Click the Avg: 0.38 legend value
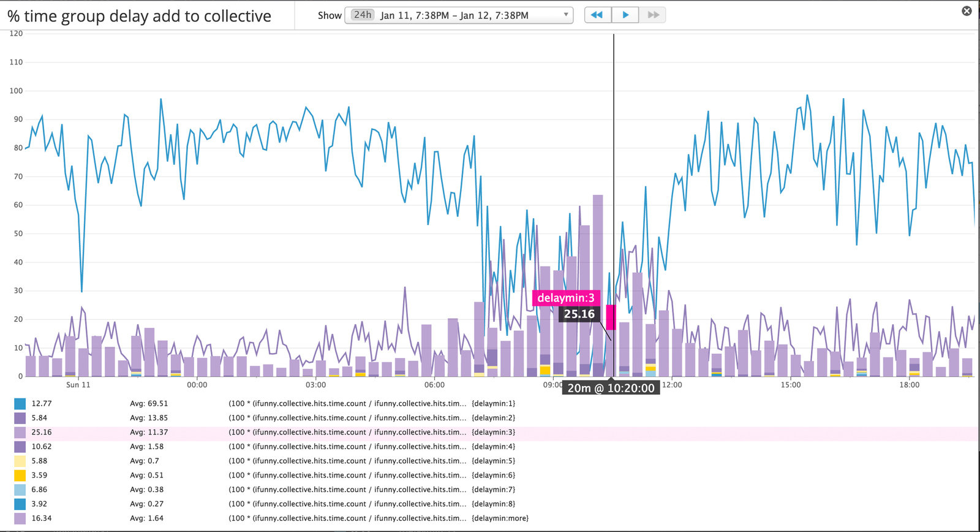The image size is (980, 532). tap(147, 490)
